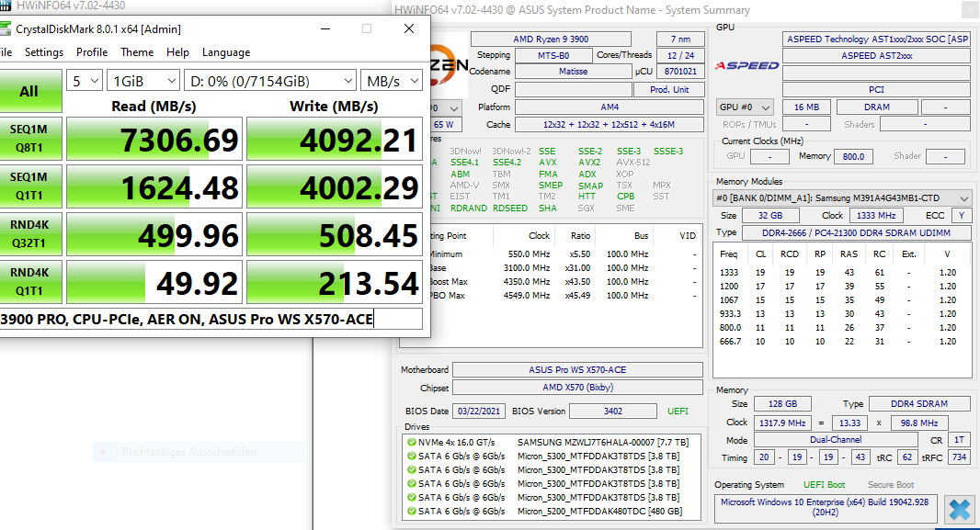Click the Ryzen CPU logo
Viewport: 980px width, 530px height.
pos(450,64)
